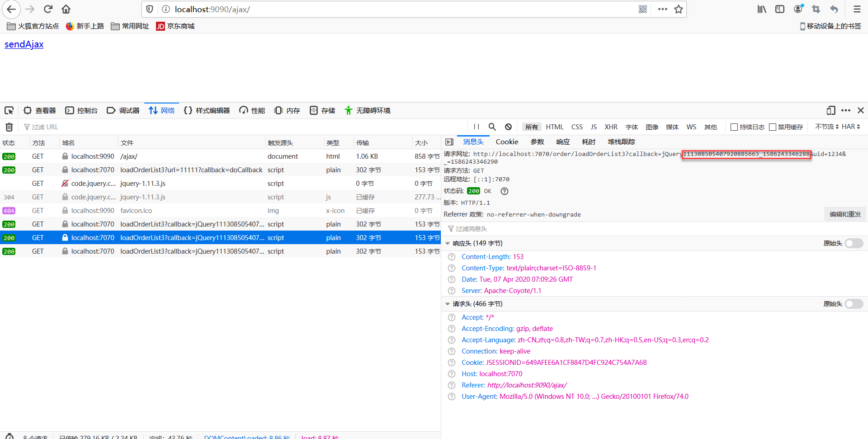The image size is (868, 439).
Task: Select the doCallback loadOrderList3 request row
Action: (x=220, y=170)
